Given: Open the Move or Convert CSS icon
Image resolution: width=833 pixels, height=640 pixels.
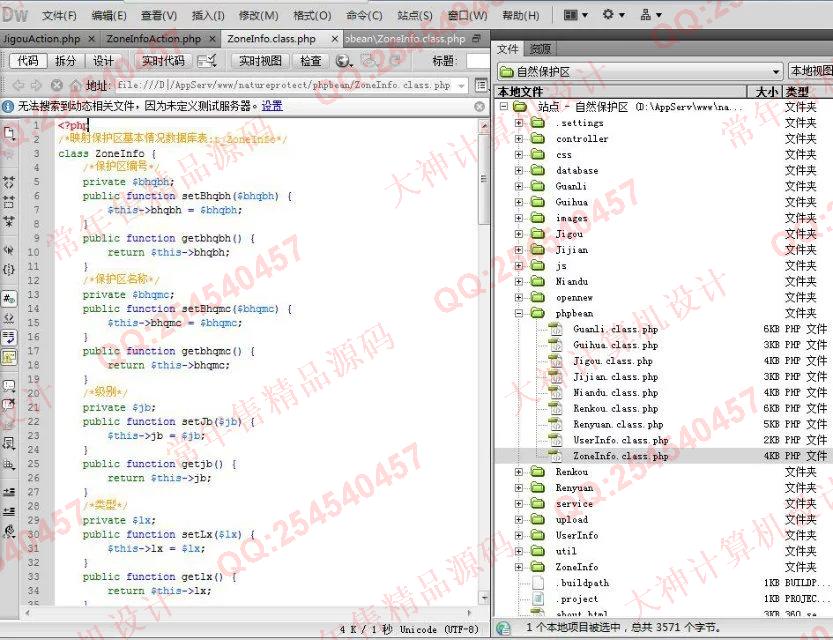Looking at the screenshot, I should (x=9, y=465).
